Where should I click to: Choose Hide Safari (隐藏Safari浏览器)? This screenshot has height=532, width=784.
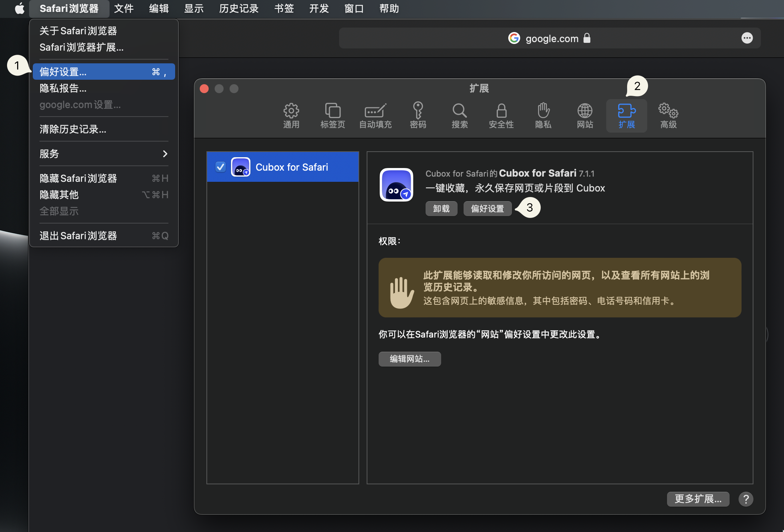104,178
